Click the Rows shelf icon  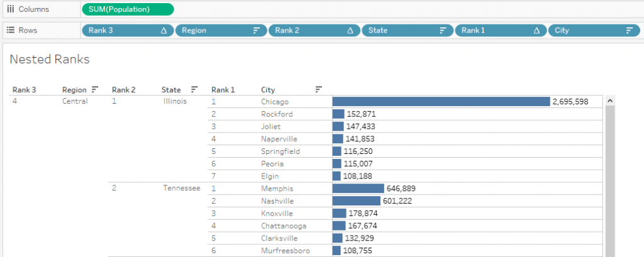click(11, 30)
